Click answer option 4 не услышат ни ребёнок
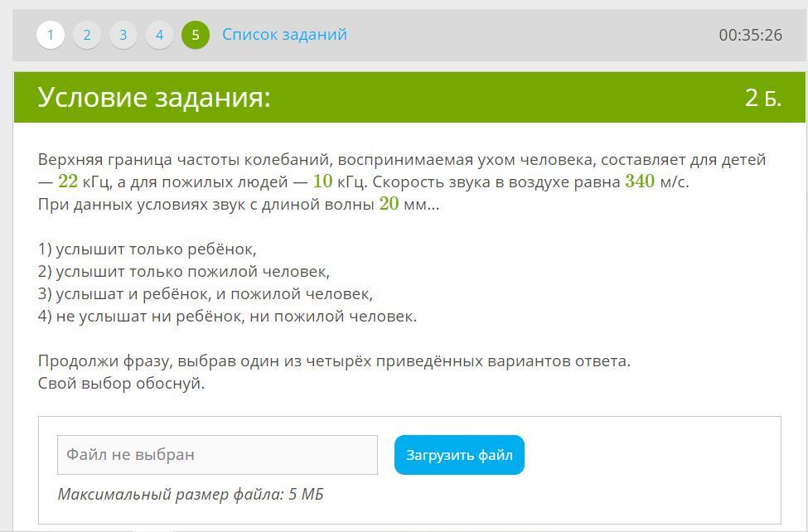Image resolution: width=808 pixels, height=532 pixels. point(227,316)
